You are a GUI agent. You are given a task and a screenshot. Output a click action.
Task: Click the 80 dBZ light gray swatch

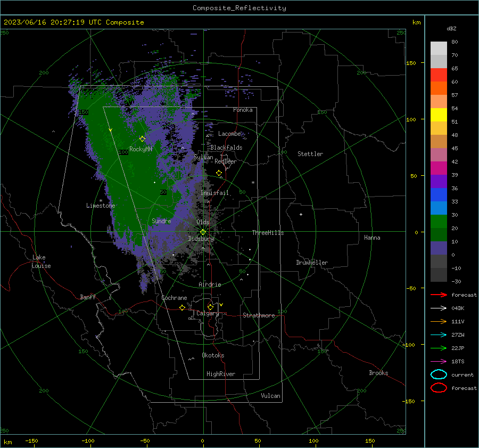(x=439, y=48)
